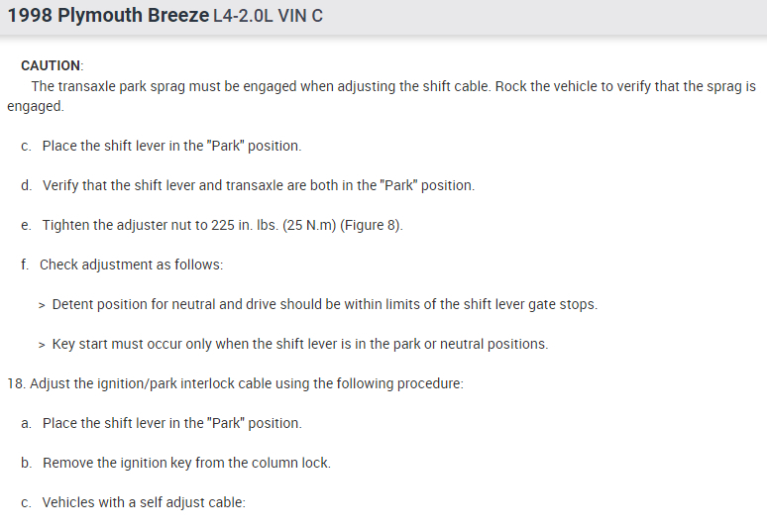The width and height of the screenshot is (767, 532).
Task: Click the 1998 Plymouth Breeze vehicle title
Action: pyautogui.click(x=107, y=17)
